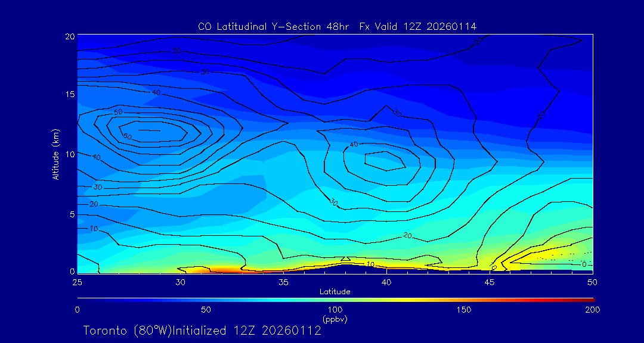Click the "(ppbv)" units label
The height and width of the screenshot is (343, 644).
coord(335,319)
